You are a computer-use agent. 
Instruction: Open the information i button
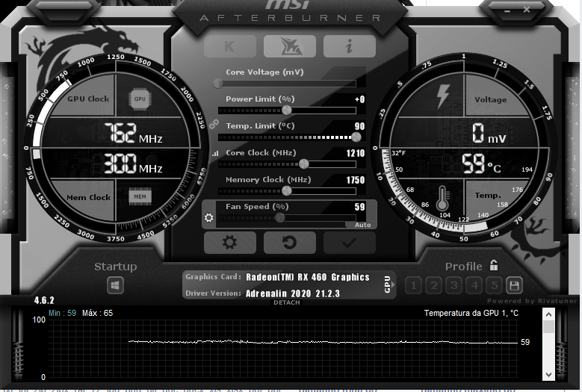pos(349,46)
